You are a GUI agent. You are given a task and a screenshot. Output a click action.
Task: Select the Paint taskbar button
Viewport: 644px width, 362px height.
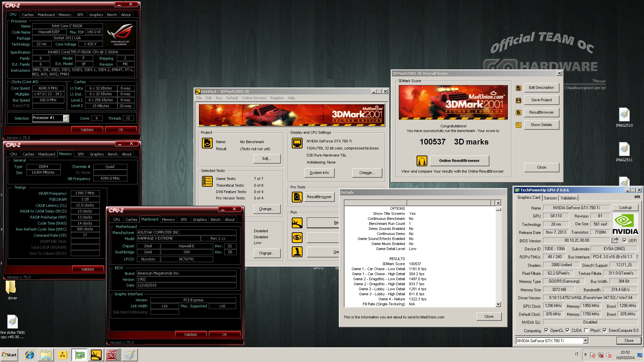tap(129, 355)
